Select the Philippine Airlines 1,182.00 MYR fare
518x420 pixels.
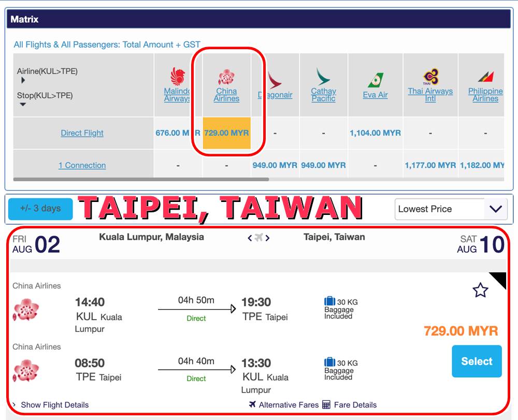[482, 165]
